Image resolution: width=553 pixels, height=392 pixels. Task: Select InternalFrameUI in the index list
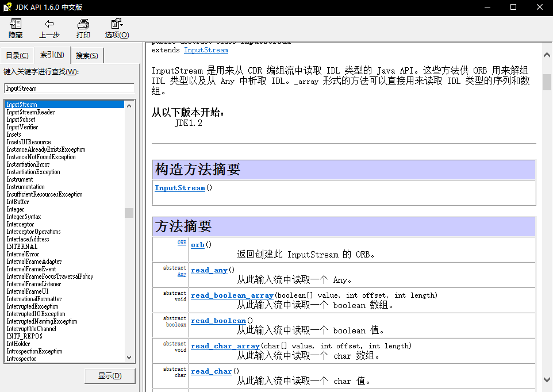(x=28, y=291)
